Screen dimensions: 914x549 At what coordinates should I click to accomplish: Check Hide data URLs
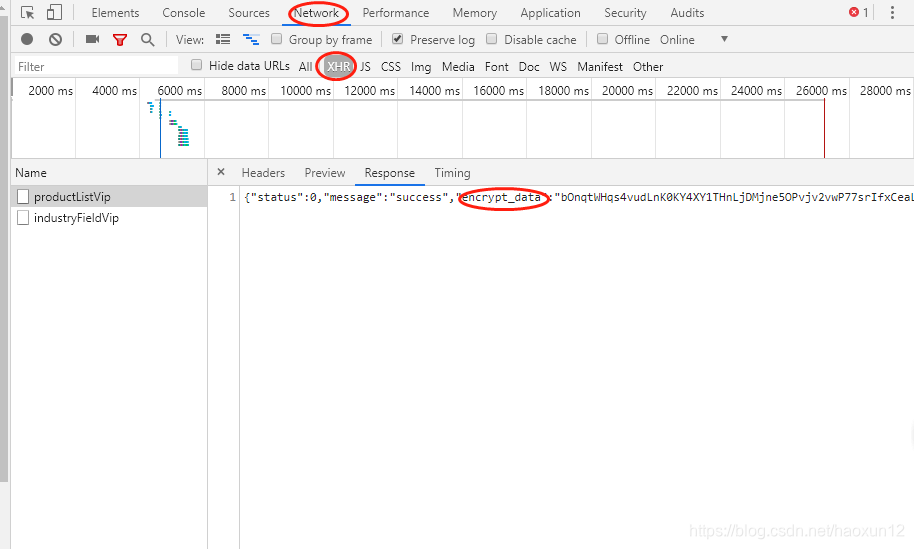pyautogui.click(x=197, y=65)
